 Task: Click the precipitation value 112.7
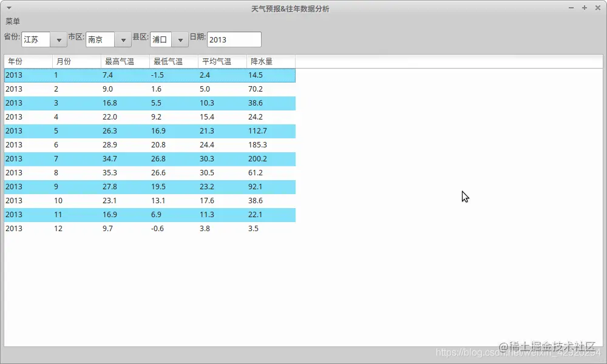(x=257, y=131)
